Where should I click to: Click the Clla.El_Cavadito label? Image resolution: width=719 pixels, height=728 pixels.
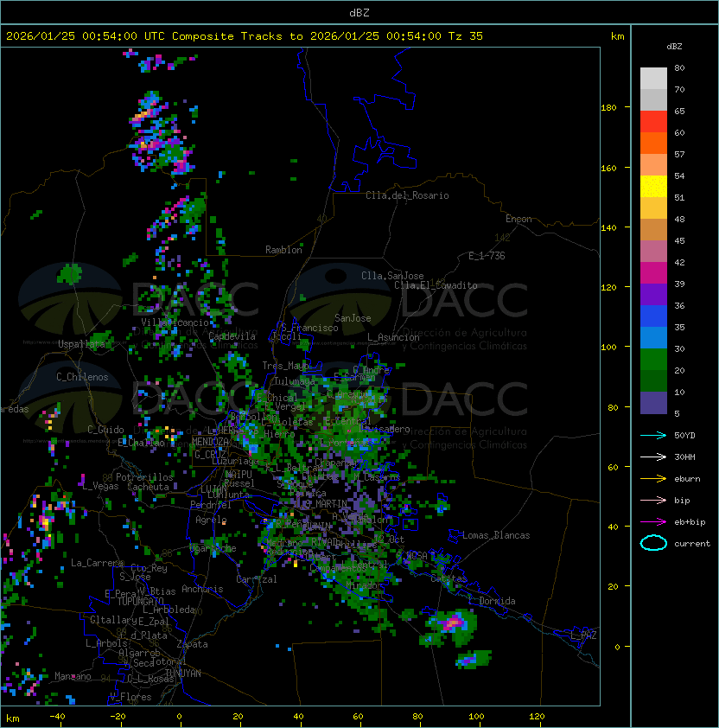coord(436,285)
